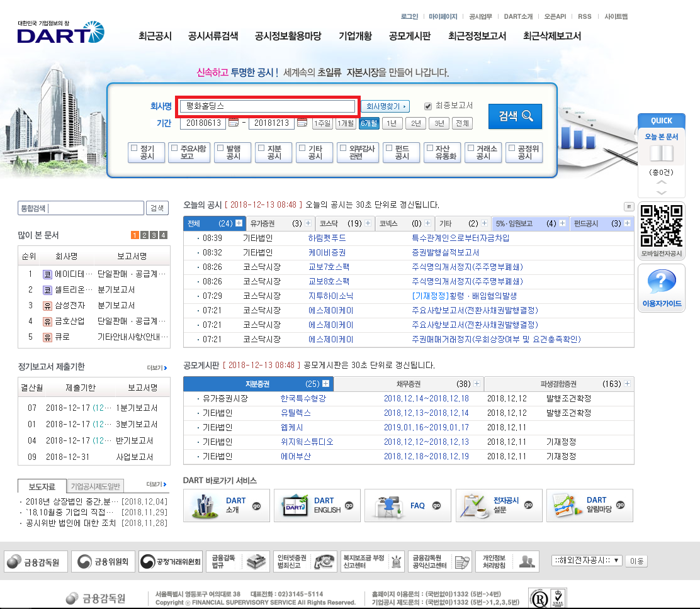This screenshot has width=700, height=609.
Task: Open the start date calendar picker
Action: (x=234, y=123)
